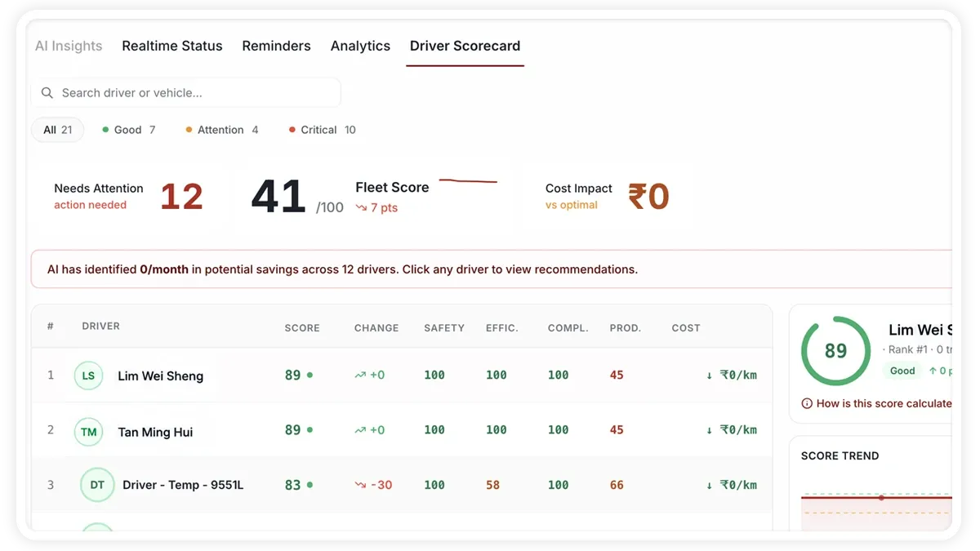Open How is this score calculated link
Screen dimensions: 980x551
[x=884, y=403]
